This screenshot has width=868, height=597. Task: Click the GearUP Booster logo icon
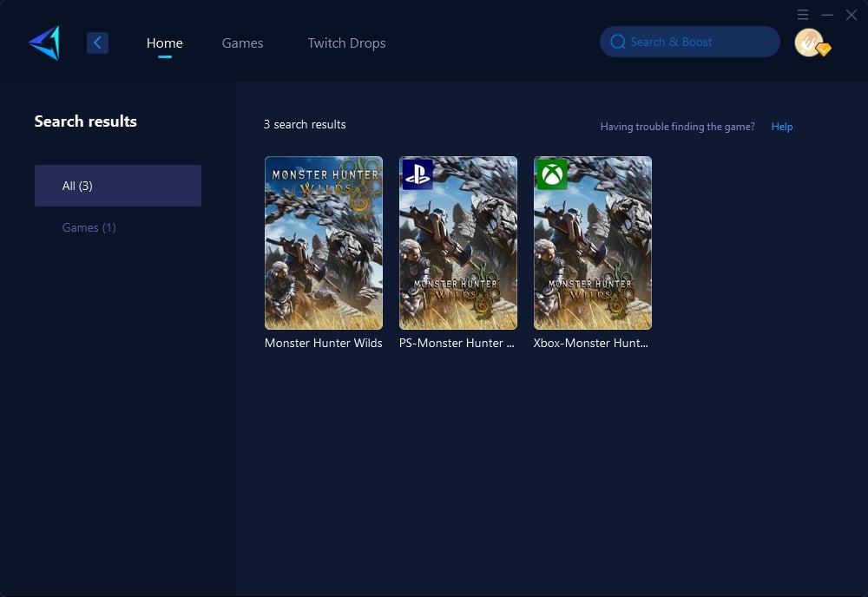click(x=44, y=43)
